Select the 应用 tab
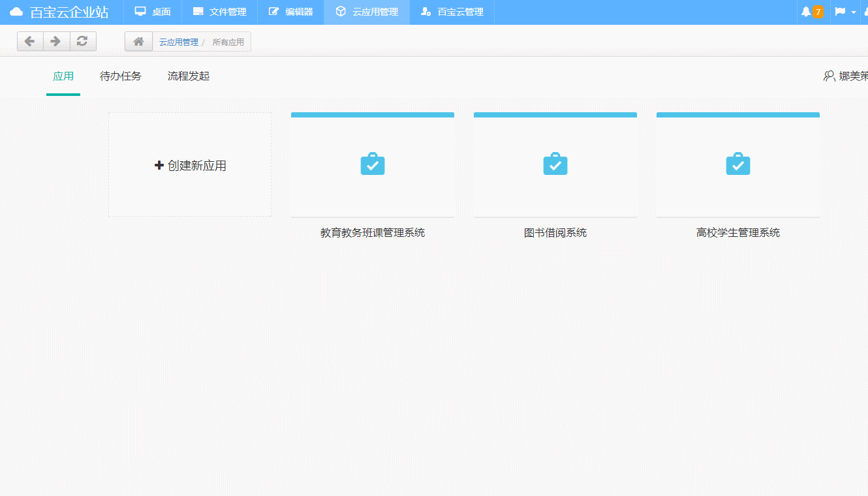 [63, 76]
